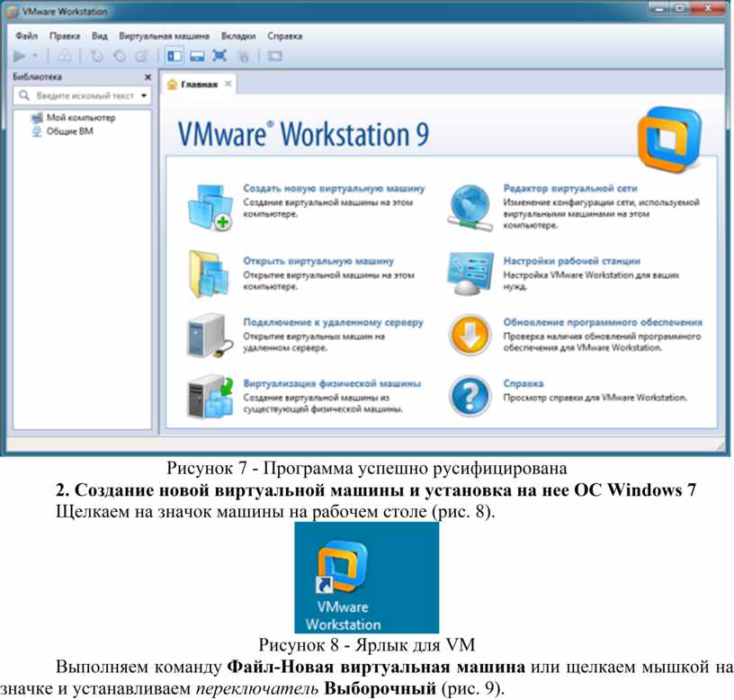Click the Настройки рабочей станции link
The width and height of the screenshot is (734, 700).
pyautogui.click(x=571, y=261)
